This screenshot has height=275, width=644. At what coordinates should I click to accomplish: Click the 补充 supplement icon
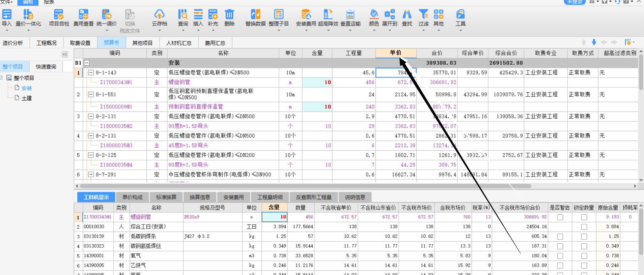pos(213,15)
